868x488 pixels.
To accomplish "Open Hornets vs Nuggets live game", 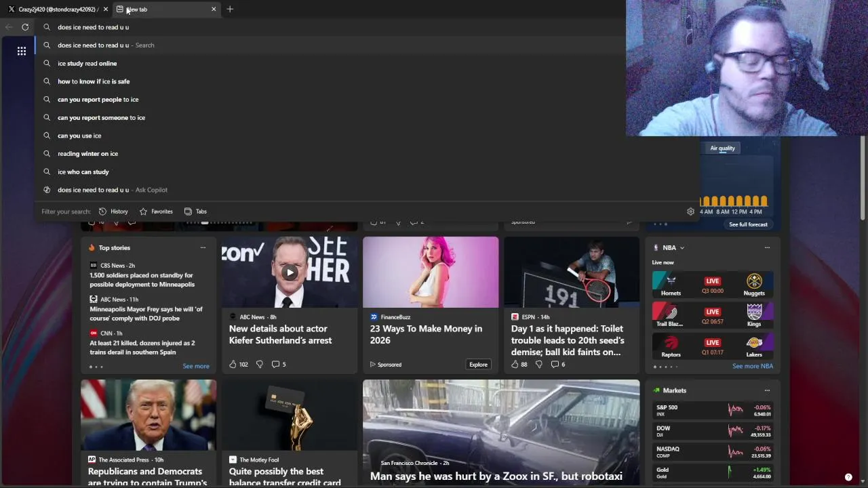I will (x=712, y=285).
